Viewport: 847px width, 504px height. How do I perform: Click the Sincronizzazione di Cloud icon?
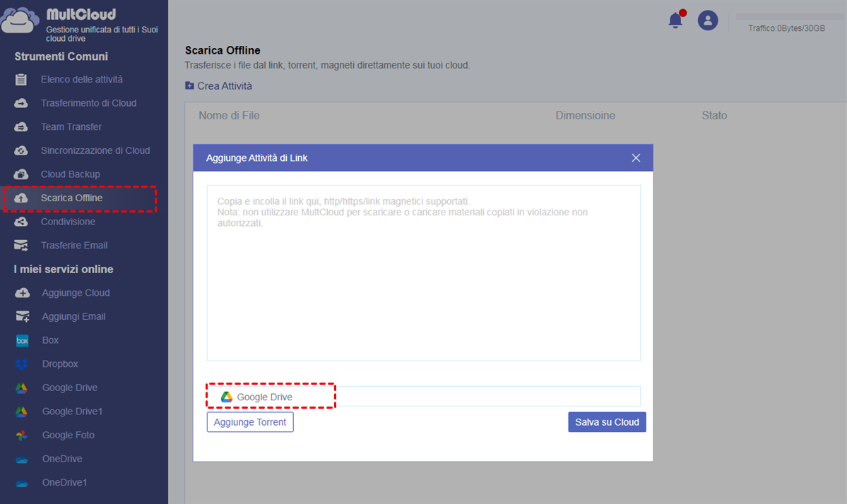(x=21, y=150)
